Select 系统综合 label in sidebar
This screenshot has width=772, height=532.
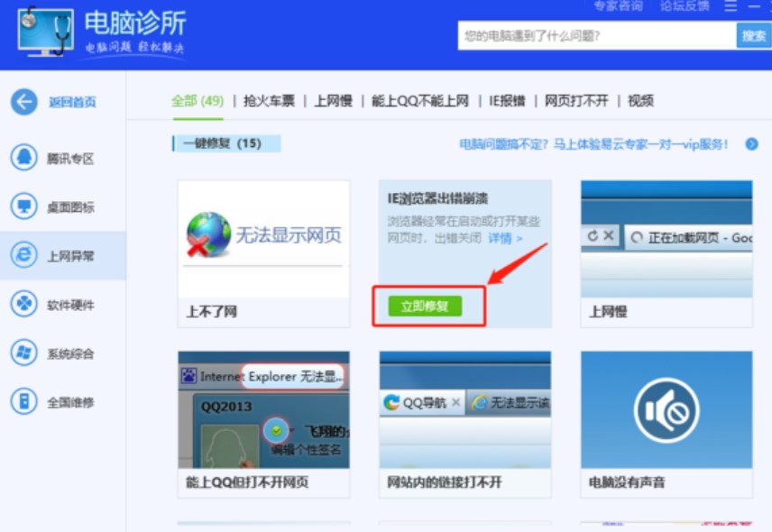point(70,353)
